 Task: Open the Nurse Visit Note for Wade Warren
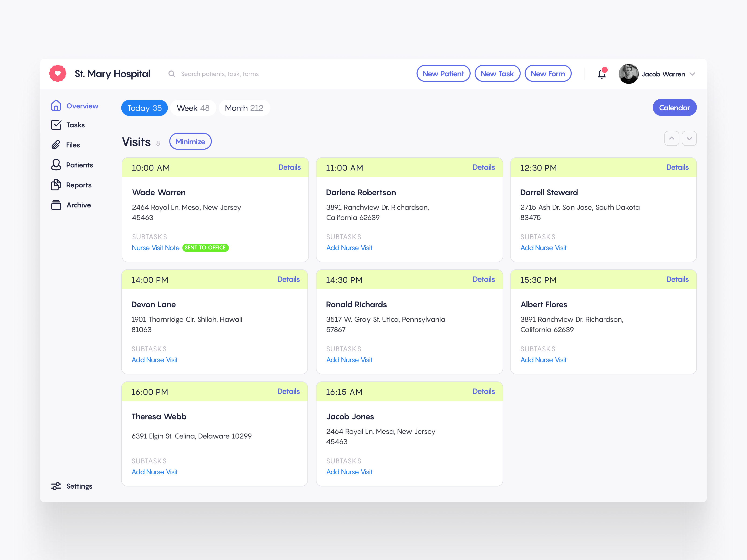[x=155, y=247]
